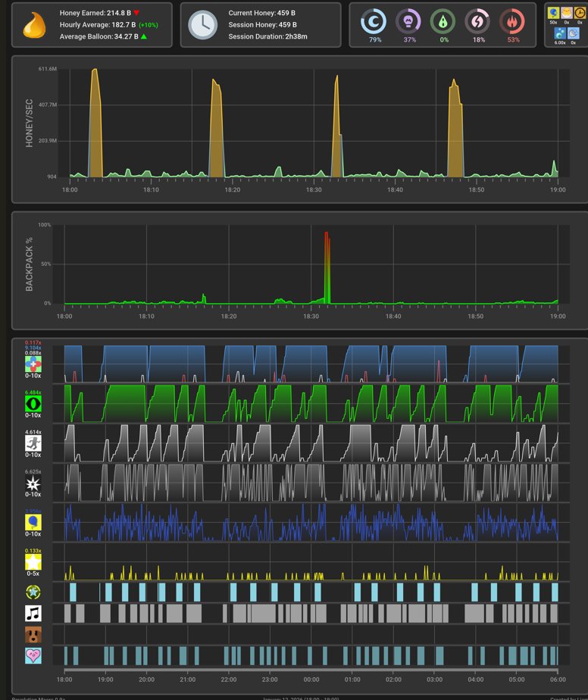
Task: Select the blue crescent 79% ring gauge
Action: tap(374, 21)
